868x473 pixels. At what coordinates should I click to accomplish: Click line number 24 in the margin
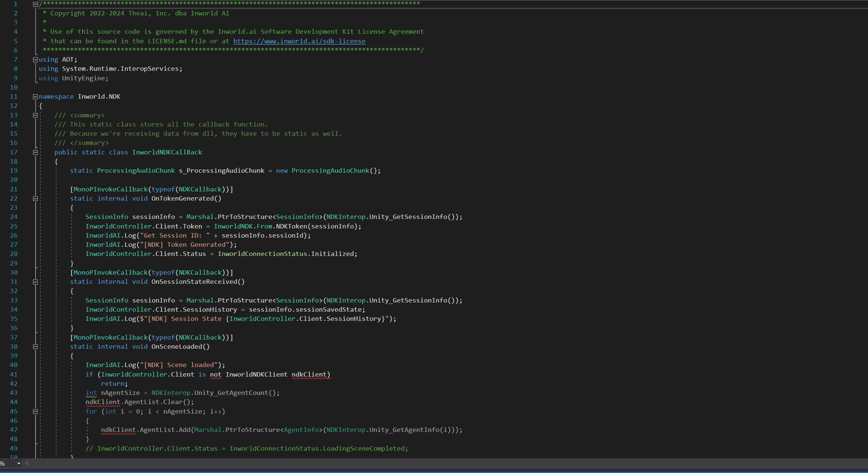click(x=14, y=217)
